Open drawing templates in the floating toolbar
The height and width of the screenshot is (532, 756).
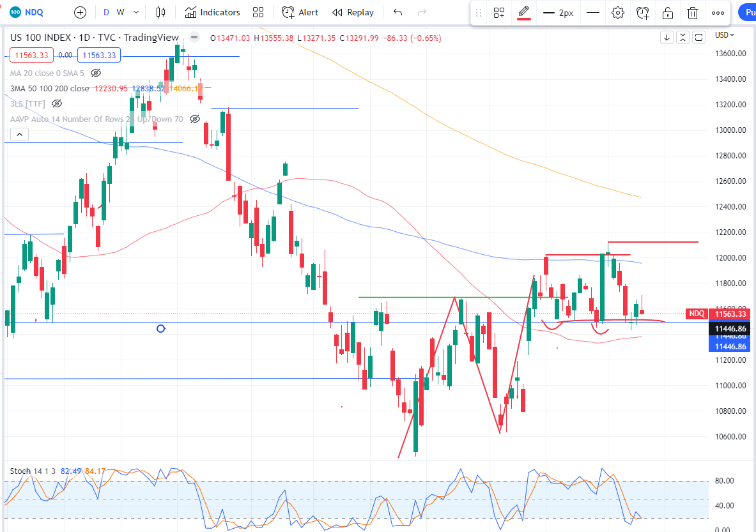point(499,13)
